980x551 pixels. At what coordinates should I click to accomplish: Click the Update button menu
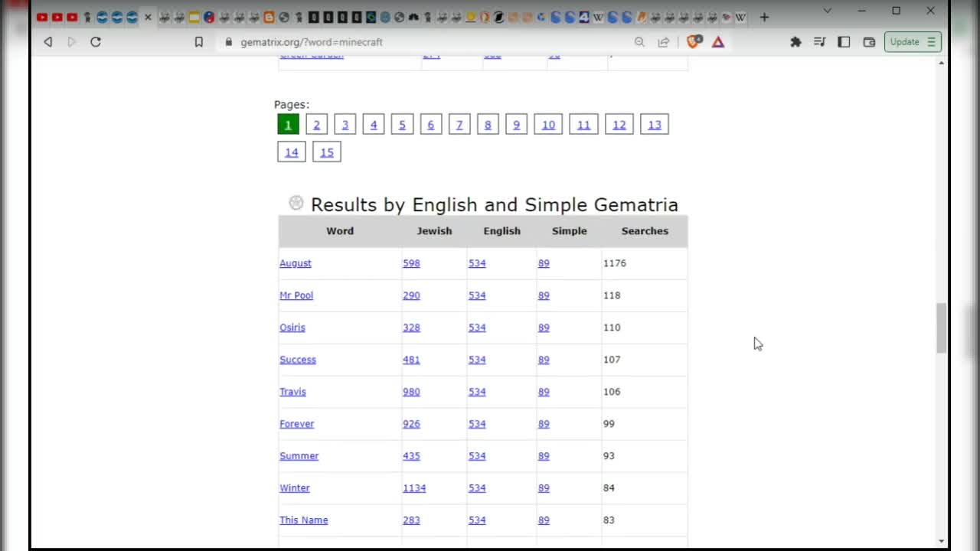coord(913,42)
